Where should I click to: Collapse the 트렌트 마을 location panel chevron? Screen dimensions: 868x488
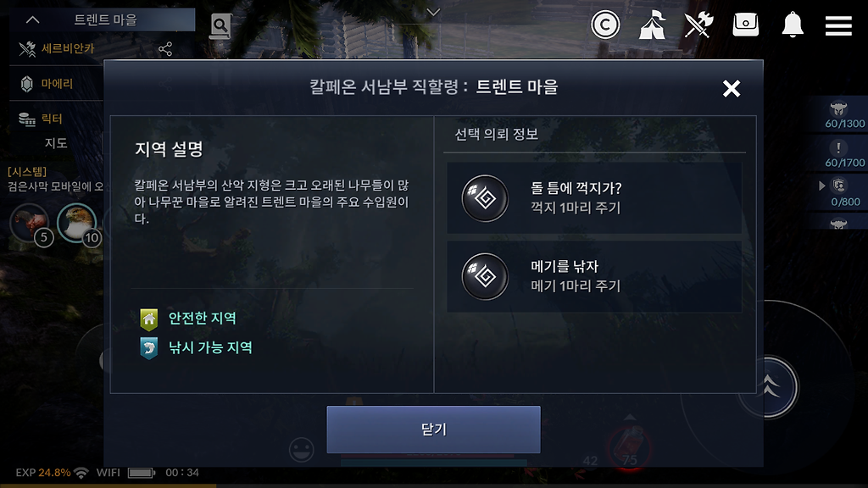(33, 20)
